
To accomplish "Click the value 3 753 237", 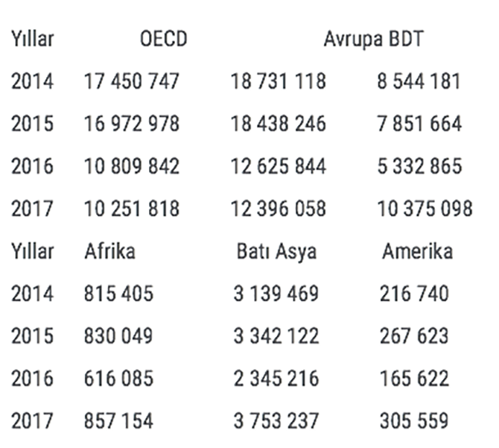I will (276, 421).
